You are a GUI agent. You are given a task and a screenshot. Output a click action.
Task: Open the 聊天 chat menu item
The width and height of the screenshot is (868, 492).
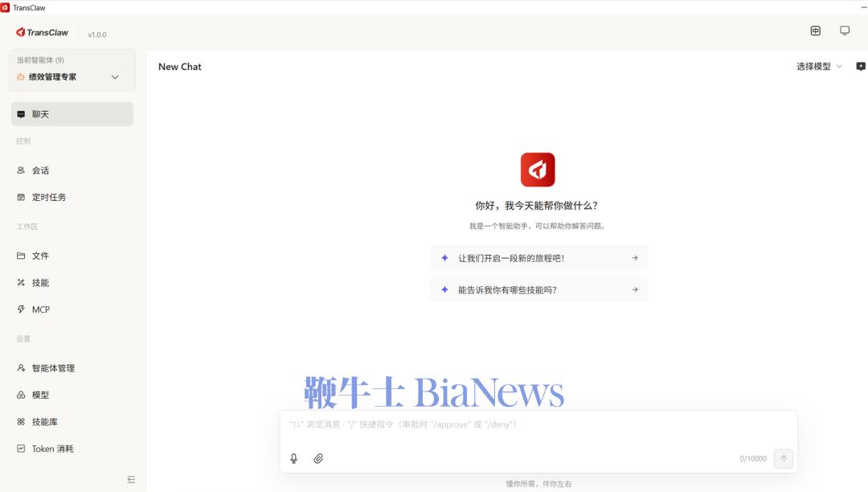72,114
